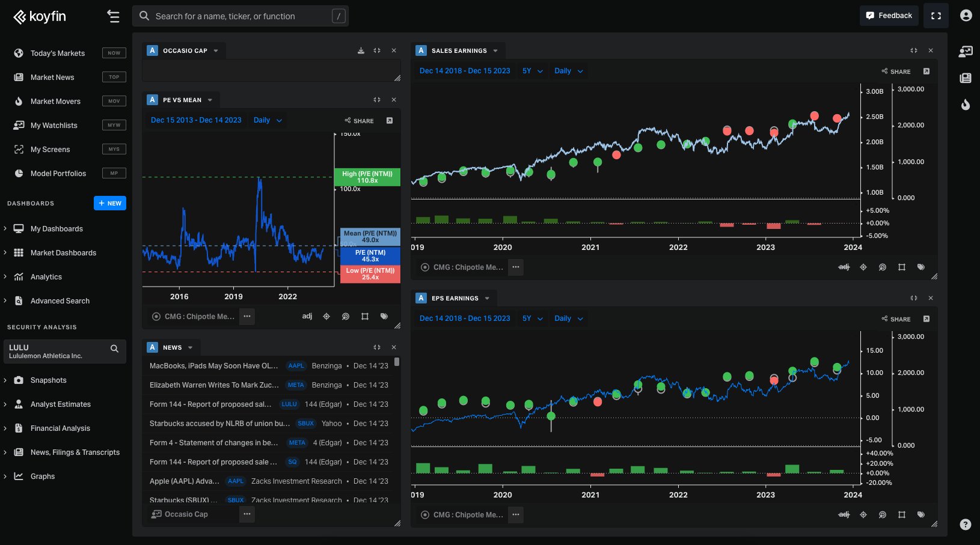Collapse the Occasio Cap widget
The height and width of the screenshot is (545, 980).
[377, 50]
